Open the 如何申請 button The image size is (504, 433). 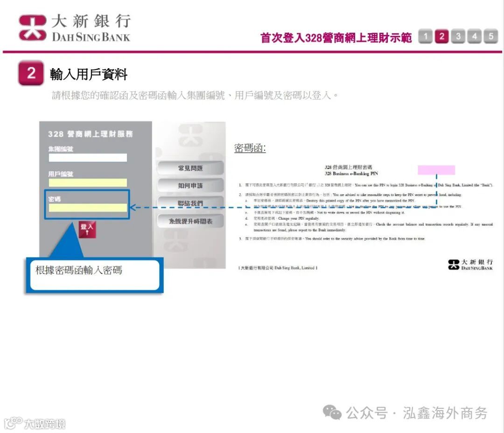[x=190, y=186]
